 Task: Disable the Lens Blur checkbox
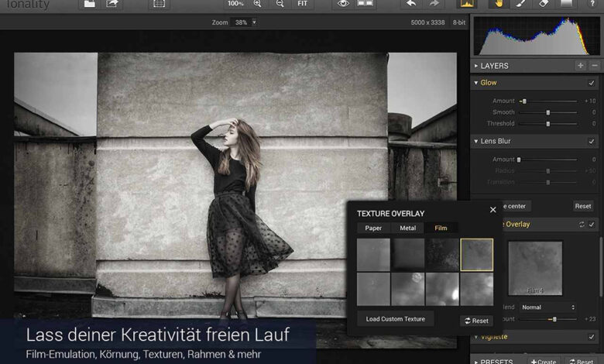click(x=592, y=142)
